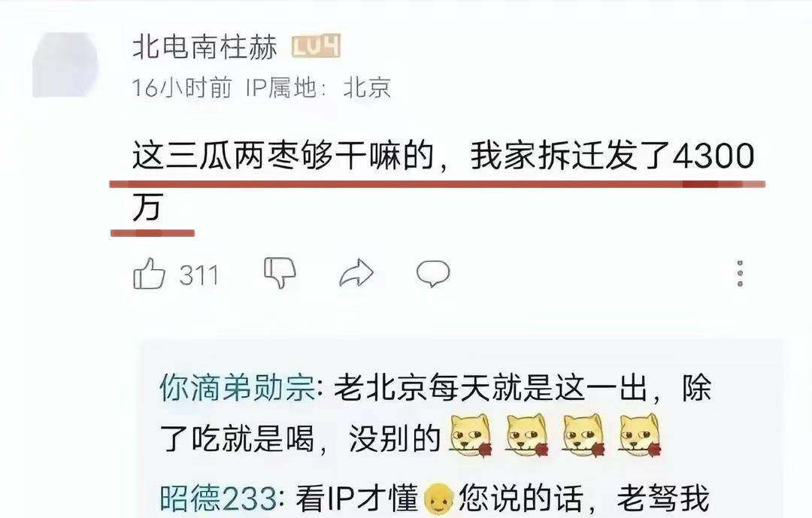
Task: Share the comment via arrow icon
Action: click(356, 273)
